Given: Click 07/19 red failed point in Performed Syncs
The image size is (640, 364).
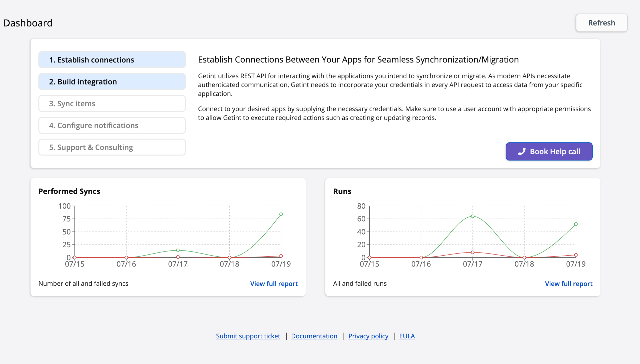Looking at the screenshot, I should (281, 256).
